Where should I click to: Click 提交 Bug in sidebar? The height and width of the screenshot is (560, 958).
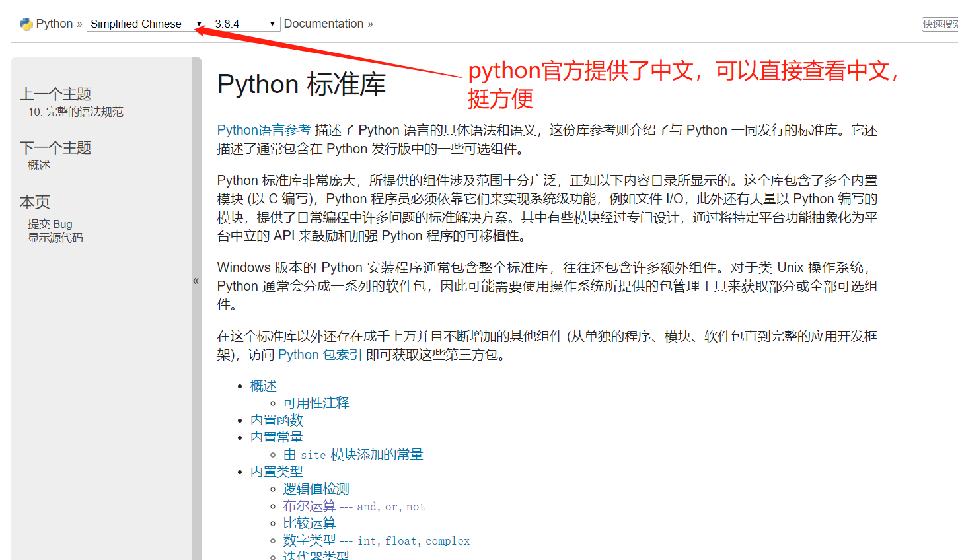(x=50, y=224)
